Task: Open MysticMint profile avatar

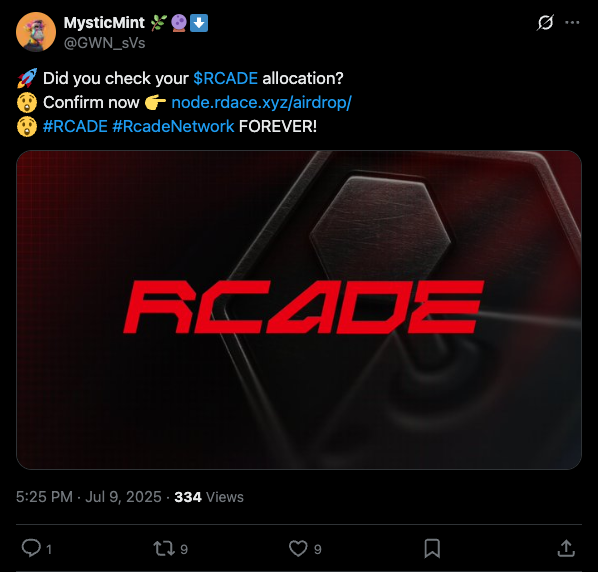Action: (36, 32)
